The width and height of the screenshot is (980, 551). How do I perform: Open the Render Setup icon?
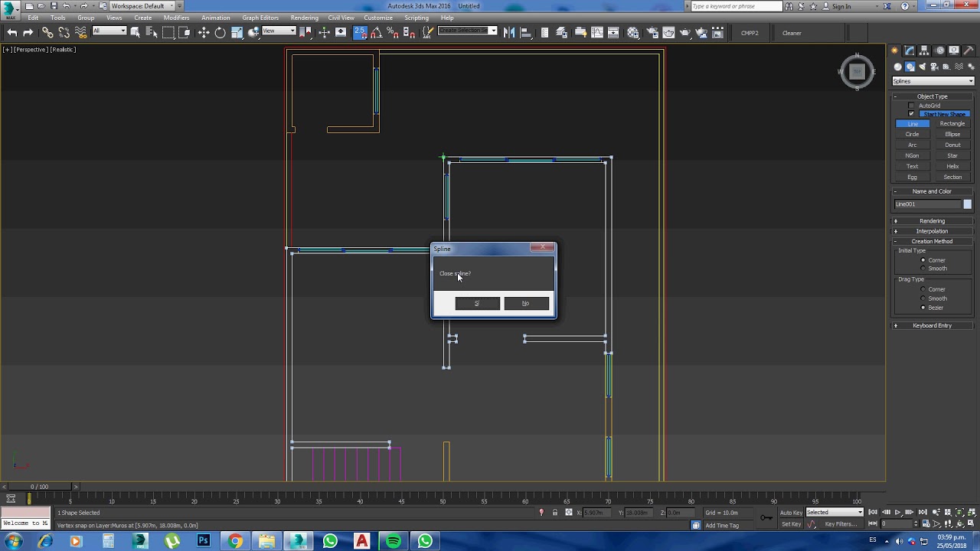652,32
